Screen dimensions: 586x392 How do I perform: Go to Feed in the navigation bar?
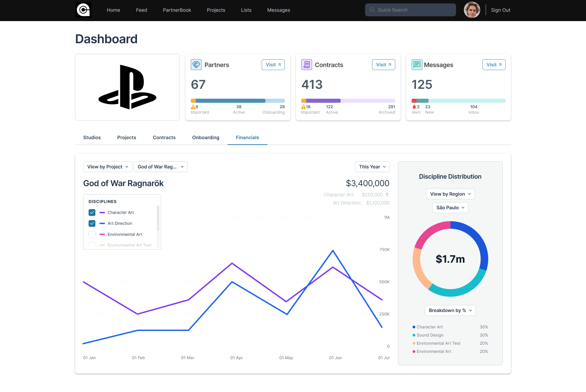141,10
